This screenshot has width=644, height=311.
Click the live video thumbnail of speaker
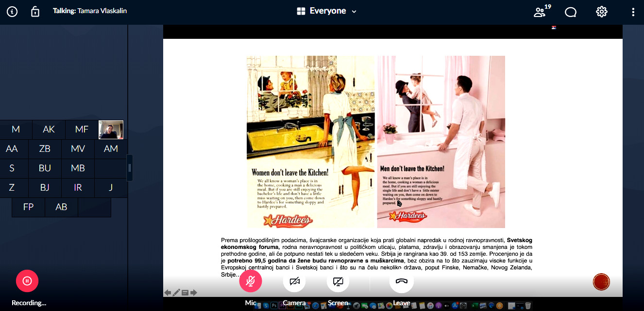(111, 130)
